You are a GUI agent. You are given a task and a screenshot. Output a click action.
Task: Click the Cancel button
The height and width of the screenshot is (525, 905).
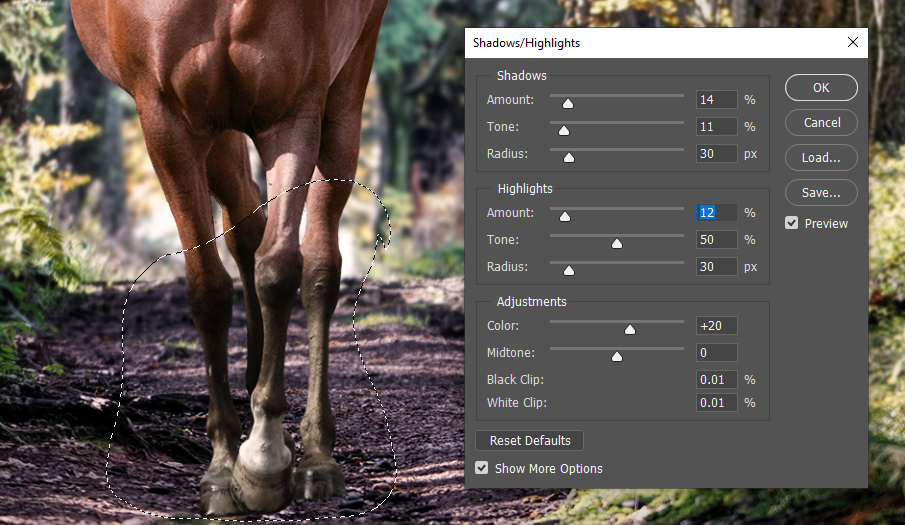click(x=821, y=122)
